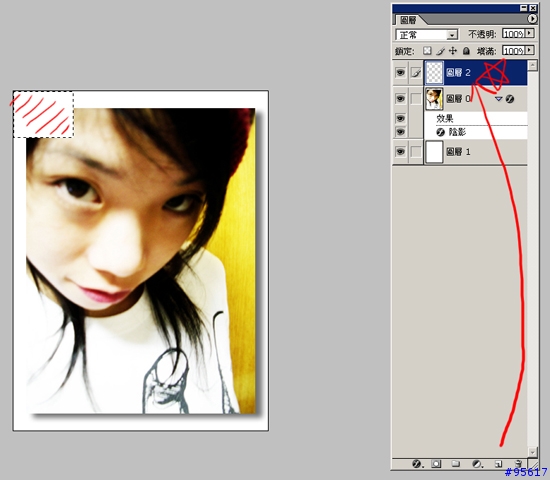Add a layer mask
This screenshot has width=550, height=480.
coord(436,464)
